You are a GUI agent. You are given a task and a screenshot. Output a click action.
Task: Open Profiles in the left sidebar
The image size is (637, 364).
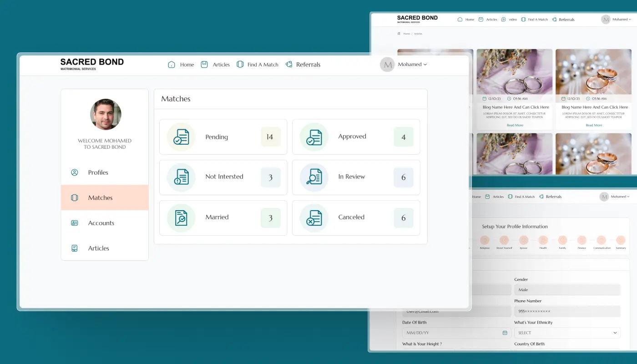point(105,172)
